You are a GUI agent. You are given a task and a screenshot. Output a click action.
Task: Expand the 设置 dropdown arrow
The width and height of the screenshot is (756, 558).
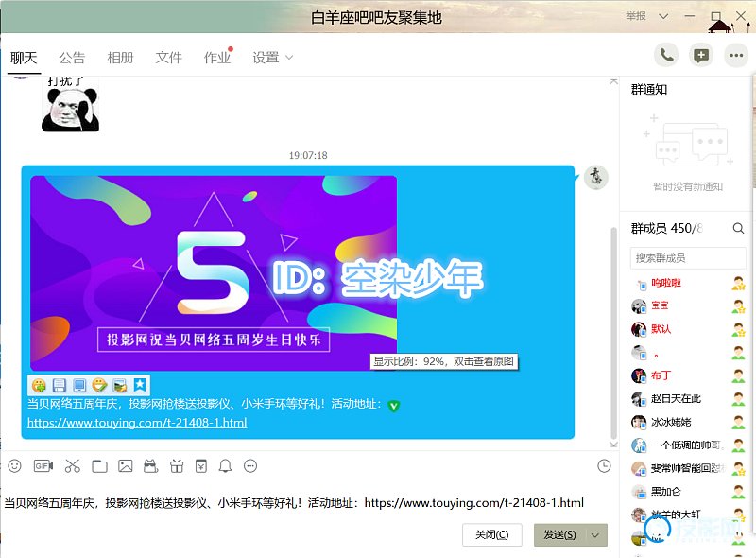[289, 58]
